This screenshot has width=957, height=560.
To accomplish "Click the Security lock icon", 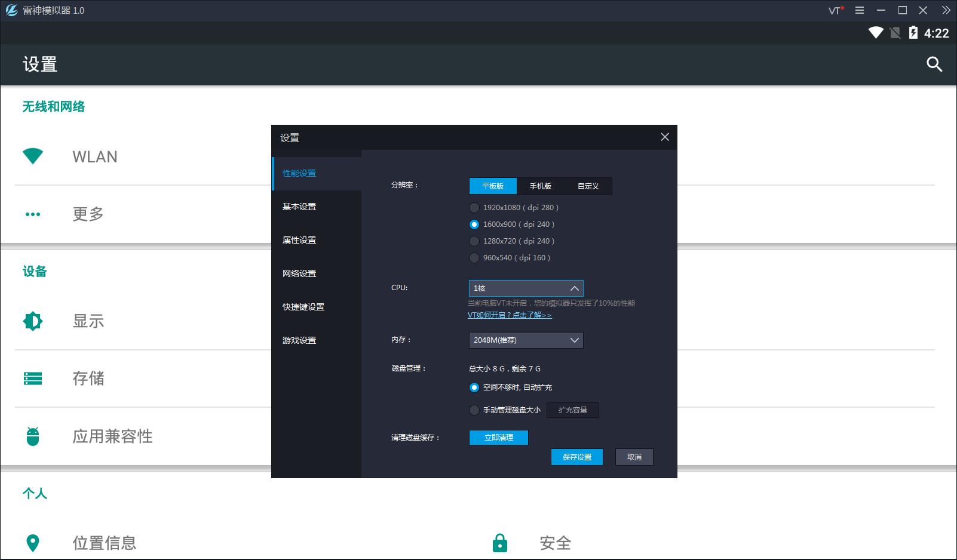I will pos(499,543).
